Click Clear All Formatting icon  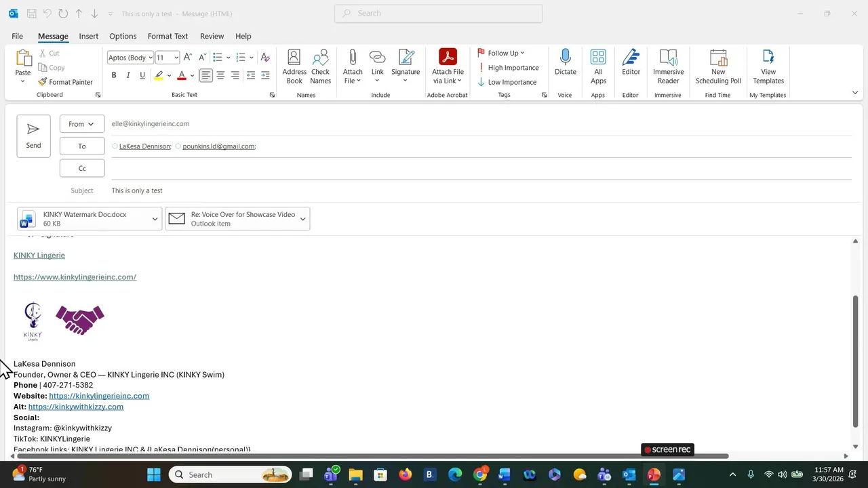click(x=265, y=58)
